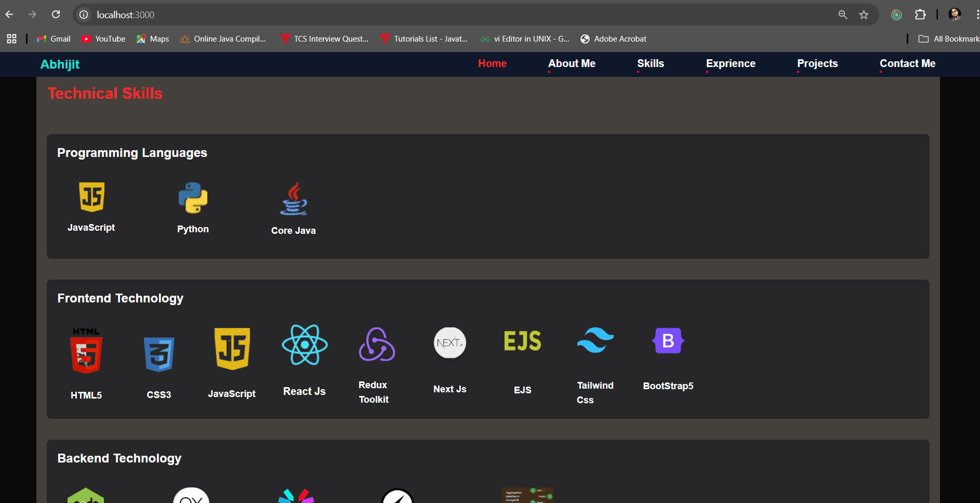Viewport: 980px width, 503px height.
Task: Open the Maps bookmark
Action: [x=153, y=39]
